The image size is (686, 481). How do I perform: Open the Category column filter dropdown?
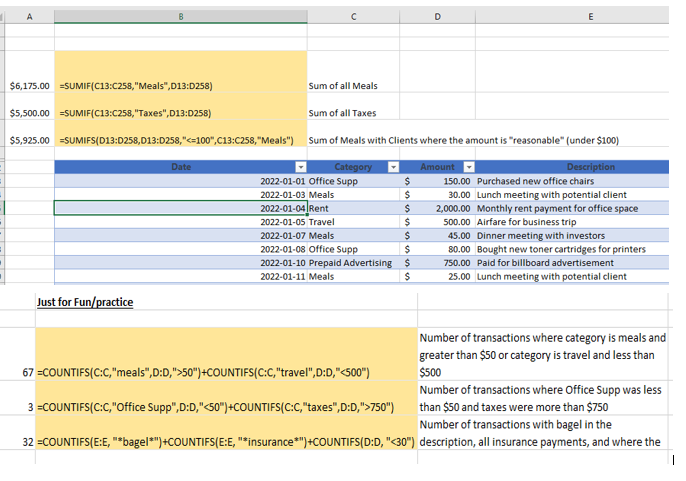pyautogui.click(x=393, y=167)
